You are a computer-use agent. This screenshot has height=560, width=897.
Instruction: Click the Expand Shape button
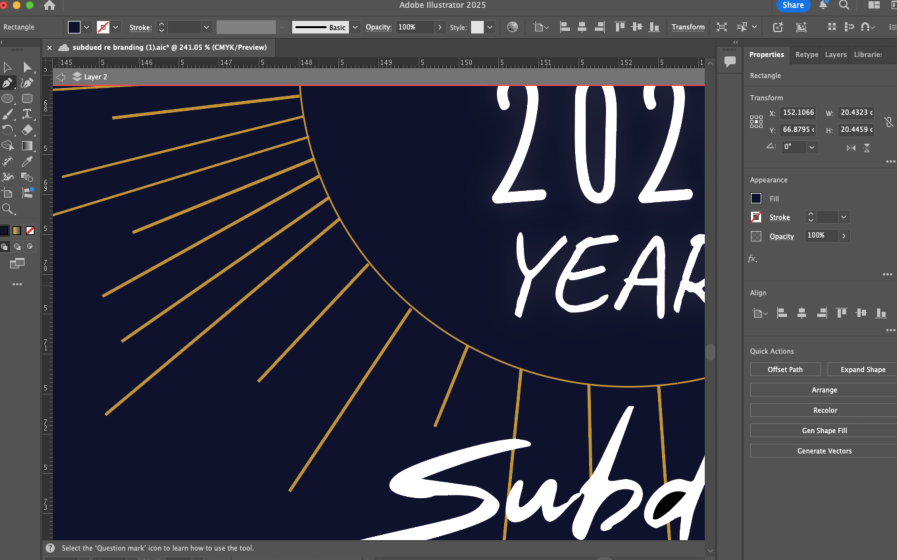(862, 370)
